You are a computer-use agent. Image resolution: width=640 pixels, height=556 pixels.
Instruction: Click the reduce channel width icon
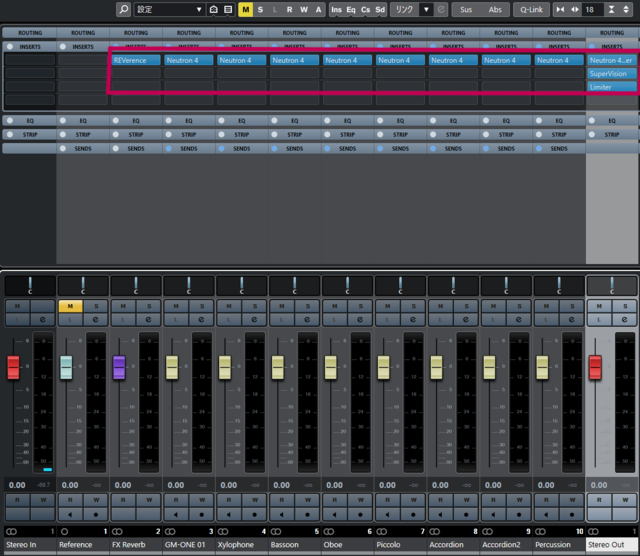[560, 9]
